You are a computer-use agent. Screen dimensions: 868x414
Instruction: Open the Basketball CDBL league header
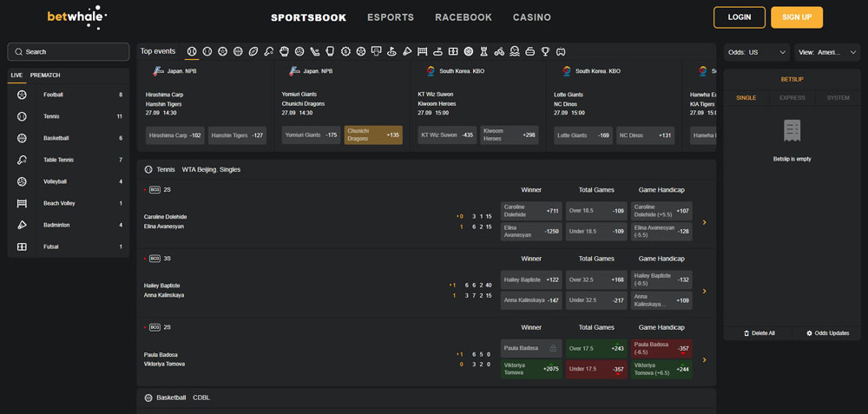click(x=426, y=398)
